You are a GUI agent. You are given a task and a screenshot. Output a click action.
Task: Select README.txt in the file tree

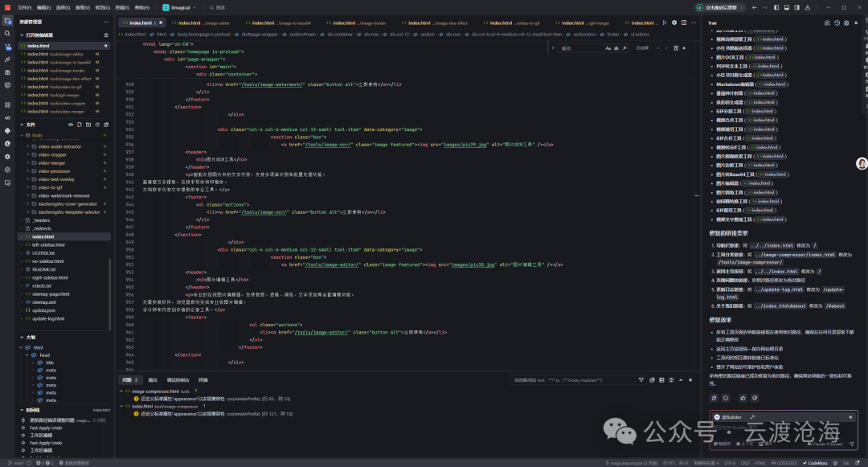43,269
